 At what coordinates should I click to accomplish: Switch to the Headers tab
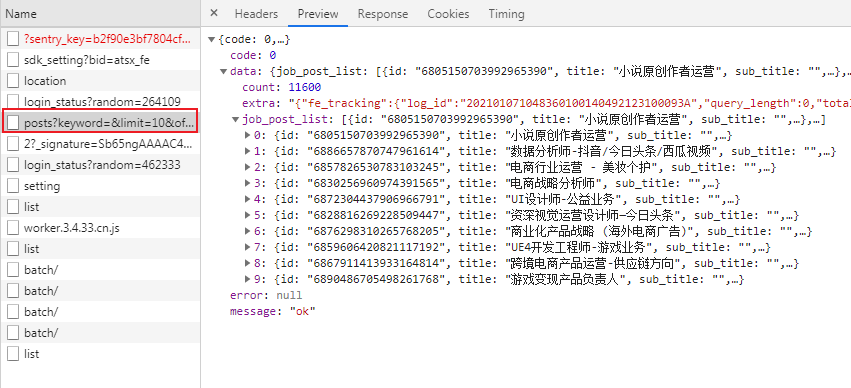pyautogui.click(x=256, y=14)
